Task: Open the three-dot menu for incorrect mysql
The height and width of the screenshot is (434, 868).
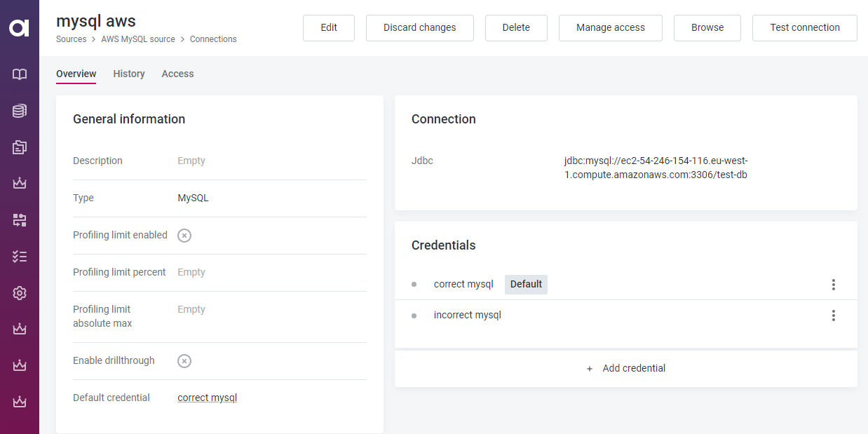Action: point(833,316)
